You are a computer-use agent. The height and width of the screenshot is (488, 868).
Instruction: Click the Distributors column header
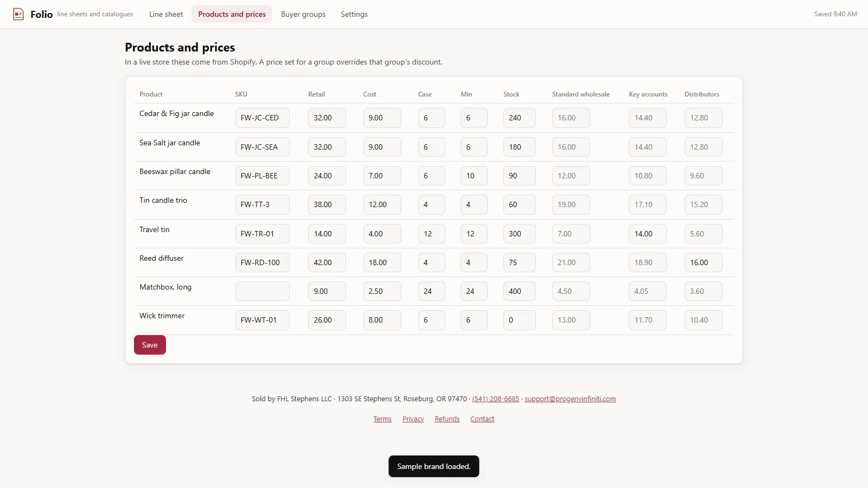tap(701, 94)
